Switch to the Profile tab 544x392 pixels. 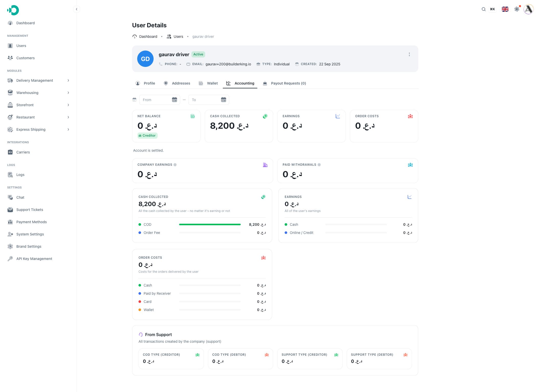pos(145,83)
